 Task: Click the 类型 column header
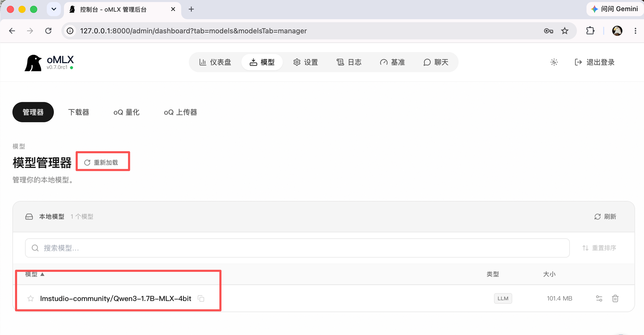(x=492, y=274)
